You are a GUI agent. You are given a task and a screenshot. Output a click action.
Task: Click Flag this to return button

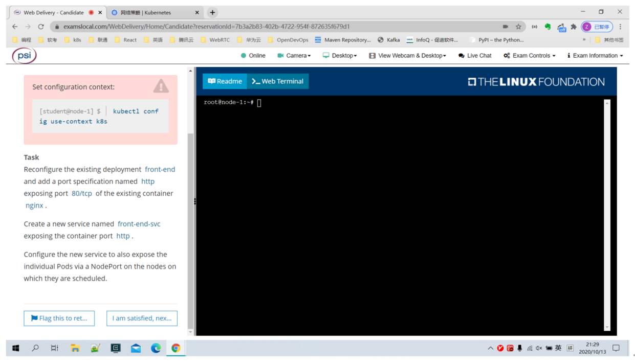pos(59,318)
